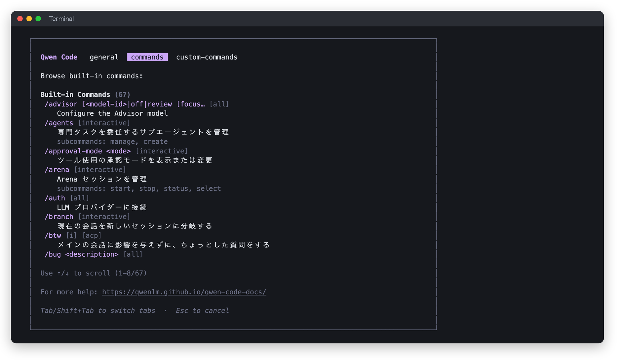
Task: Select the commands tab
Action: 147,57
